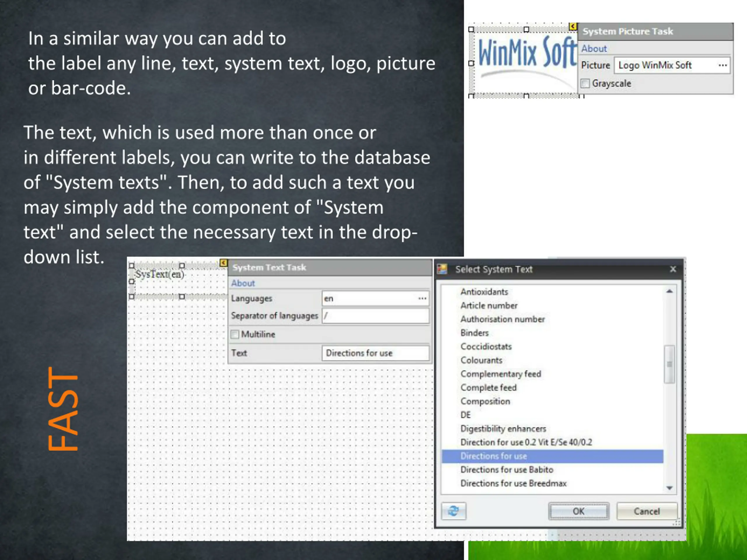Click the yellow arrow tag on WinMix logo
Image resolution: width=747 pixels, height=560 pixels.
click(x=573, y=26)
